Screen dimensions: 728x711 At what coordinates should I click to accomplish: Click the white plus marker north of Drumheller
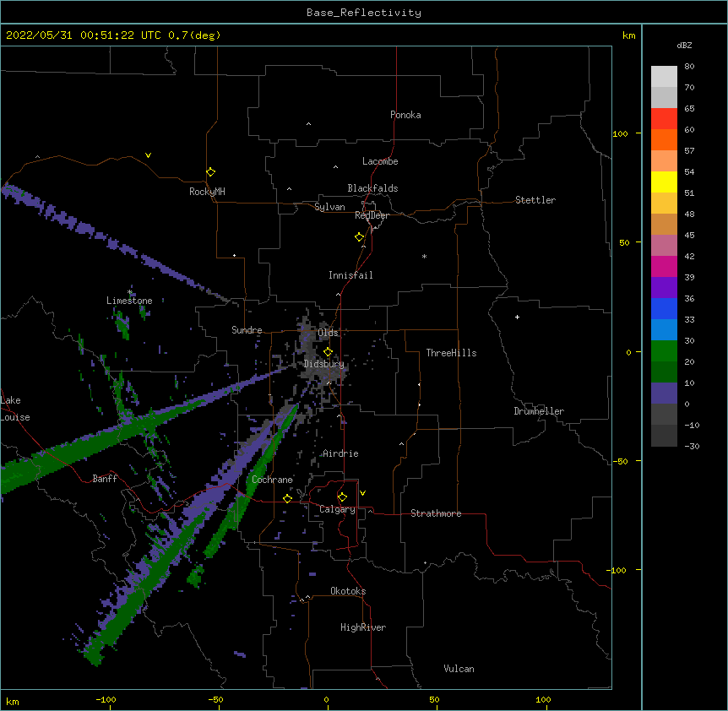pos(517,317)
